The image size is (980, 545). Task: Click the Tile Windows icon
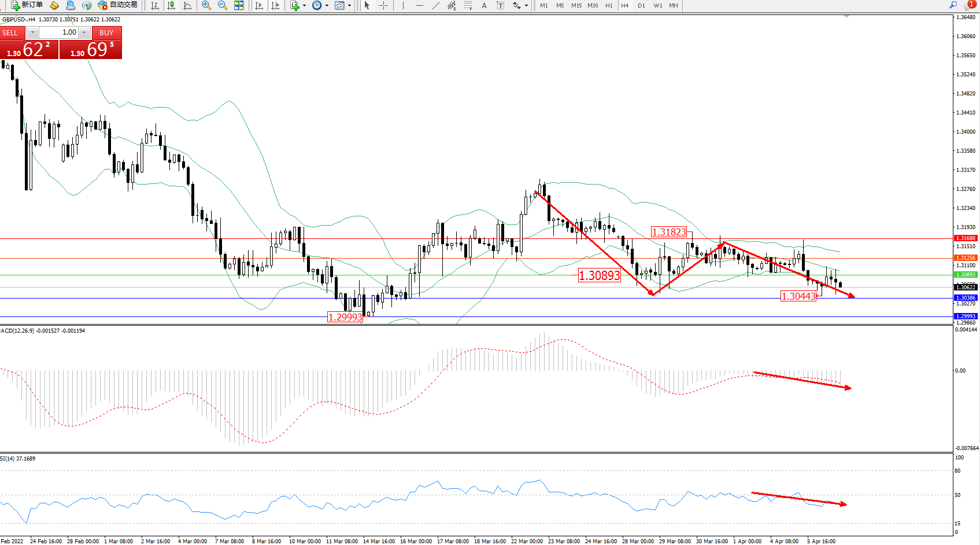pos(239,5)
